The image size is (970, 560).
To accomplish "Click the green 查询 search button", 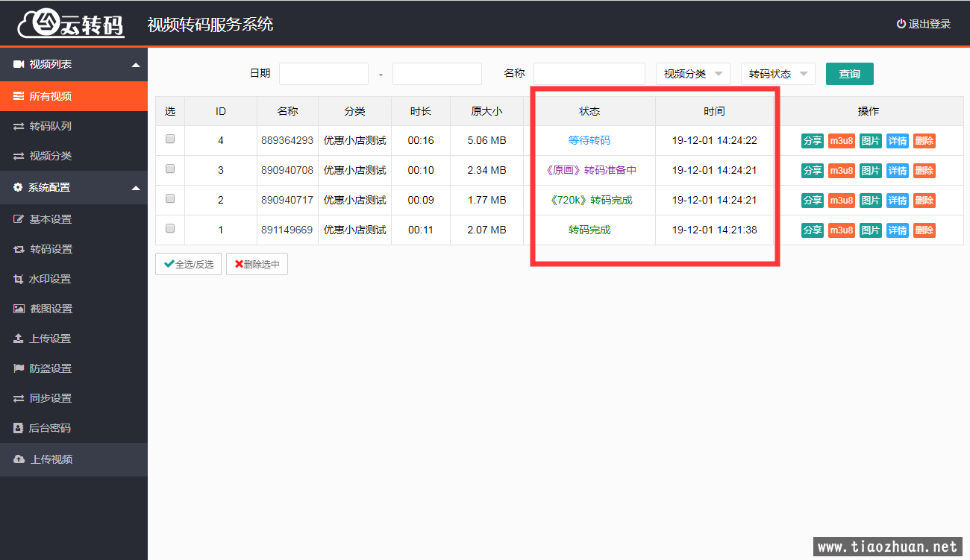I will (850, 74).
